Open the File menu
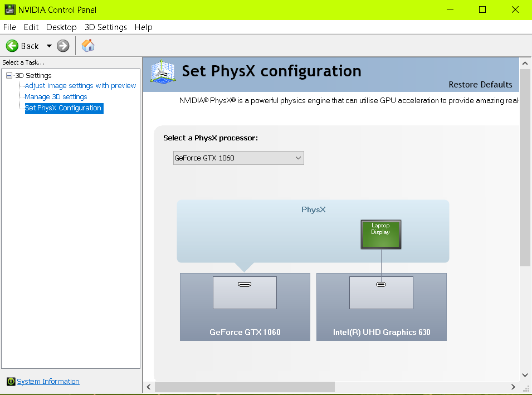Screen dimensions: 532x395 pos(9,27)
